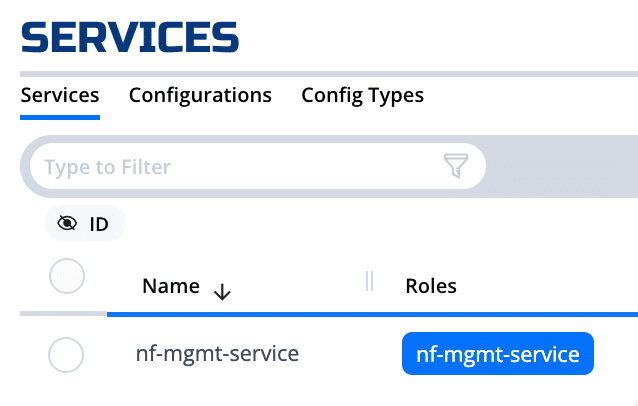Click the SERVICES page heading
Screen dimensions: 638x406
[130, 38]
